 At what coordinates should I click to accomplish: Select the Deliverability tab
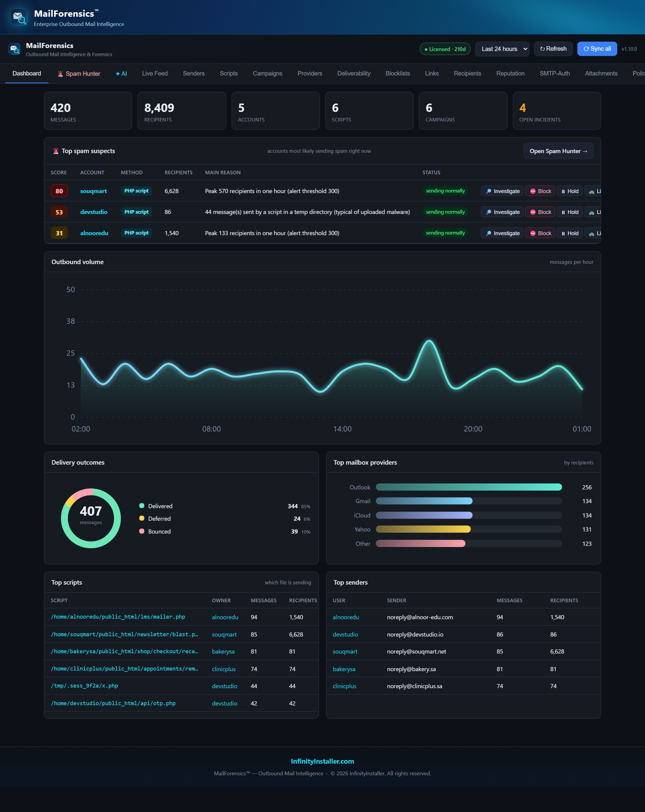354,73
